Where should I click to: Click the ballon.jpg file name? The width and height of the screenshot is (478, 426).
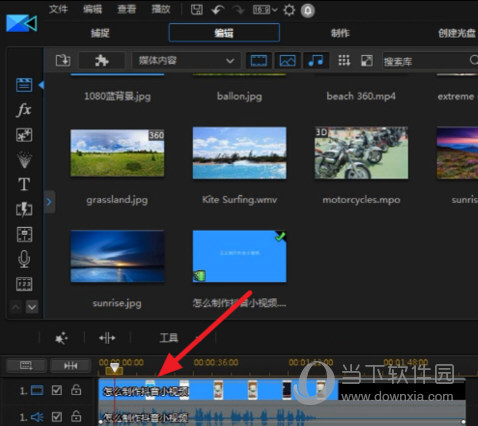240,96
